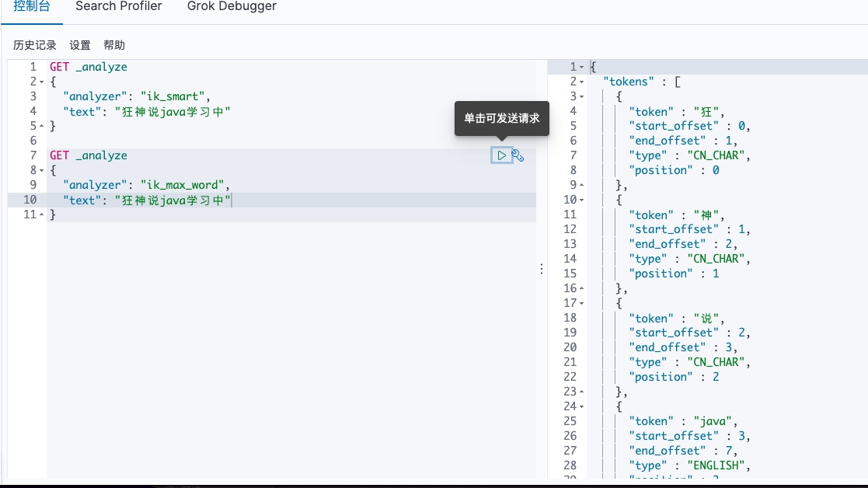The image size is (868, 488).
Task: Open the Search Profiler tab
Action: (119, 6)
